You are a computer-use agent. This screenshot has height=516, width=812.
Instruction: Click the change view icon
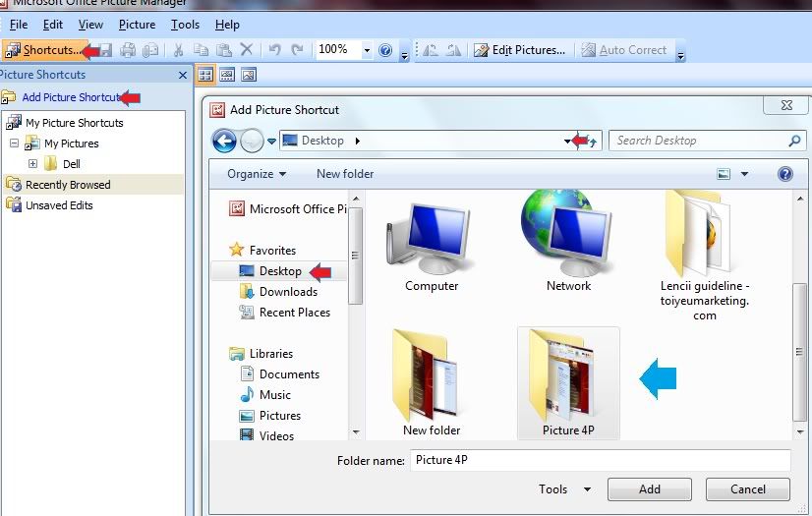point(724,174)
